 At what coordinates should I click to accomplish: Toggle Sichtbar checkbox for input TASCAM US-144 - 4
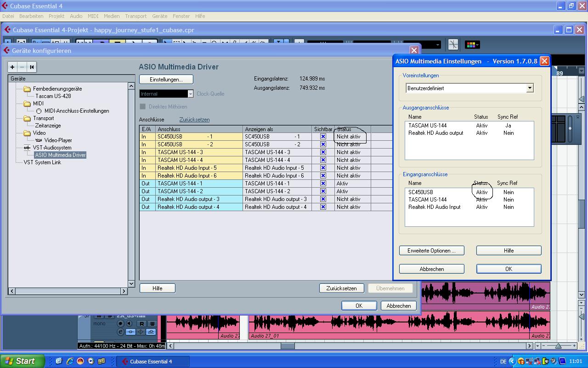click(323, 160)
